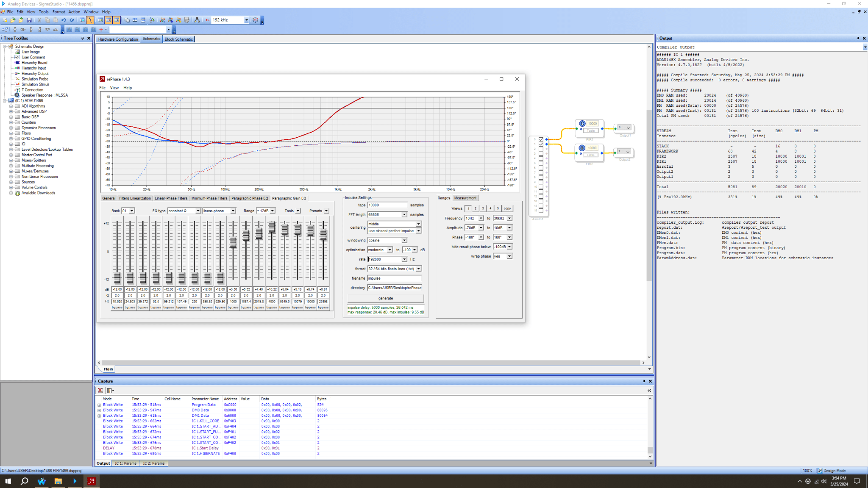This screenshot has height=488, width=868.
Task: Open the rePhase EQ type constant Q dropdown
Action: click(198, 211)
